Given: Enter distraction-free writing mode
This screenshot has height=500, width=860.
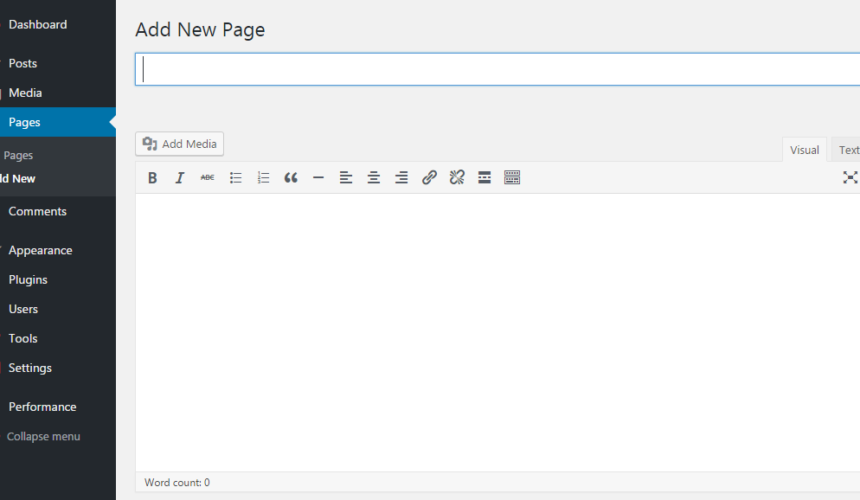Looking at the screenshot, I should (x=850, y=177).
